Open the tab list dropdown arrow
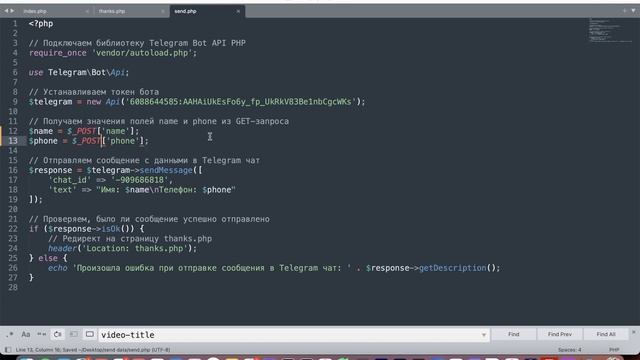Screen dimensions: 640x360 633,11
